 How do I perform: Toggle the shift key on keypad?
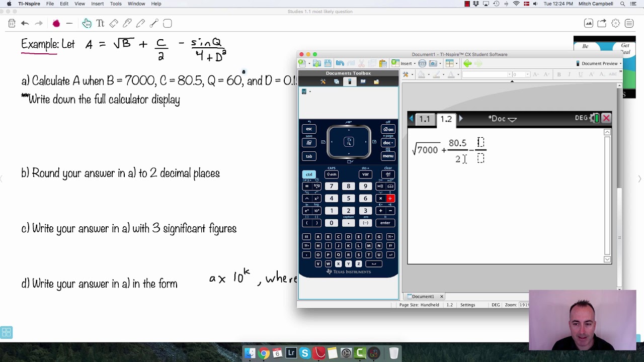coord(332,174)
